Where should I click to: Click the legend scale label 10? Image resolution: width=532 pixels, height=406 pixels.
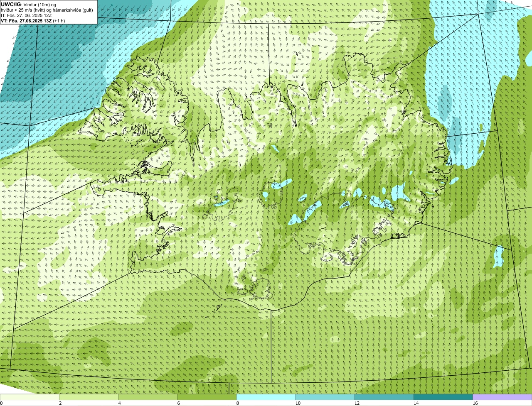tap(298, 403)
